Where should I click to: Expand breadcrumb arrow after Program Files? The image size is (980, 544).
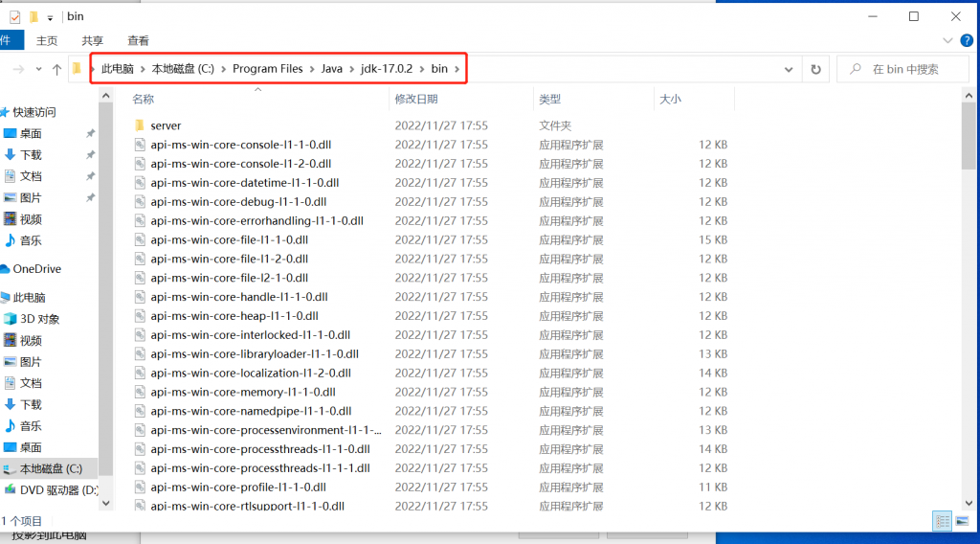(x=312, y=69)
